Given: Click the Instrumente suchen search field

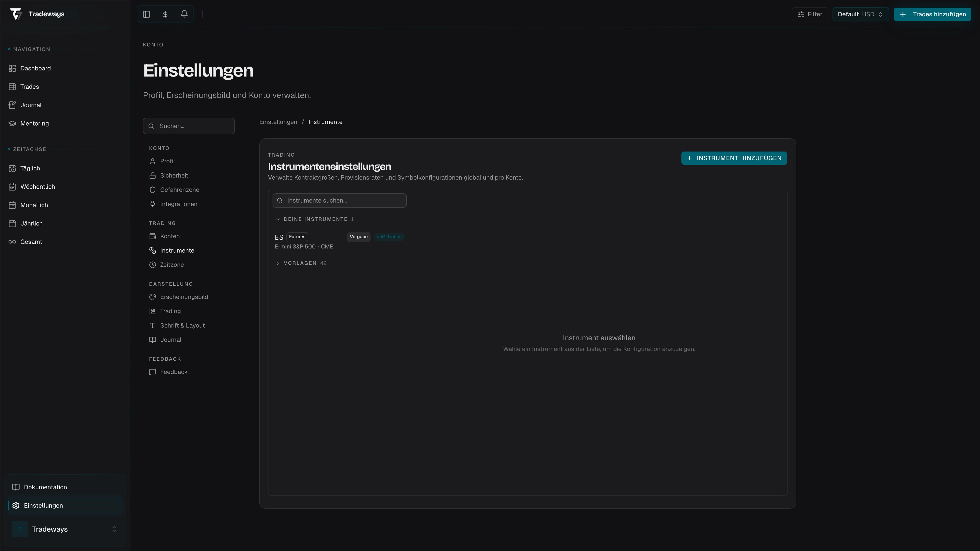Looking at the screenshot, I should click(339, 201).
